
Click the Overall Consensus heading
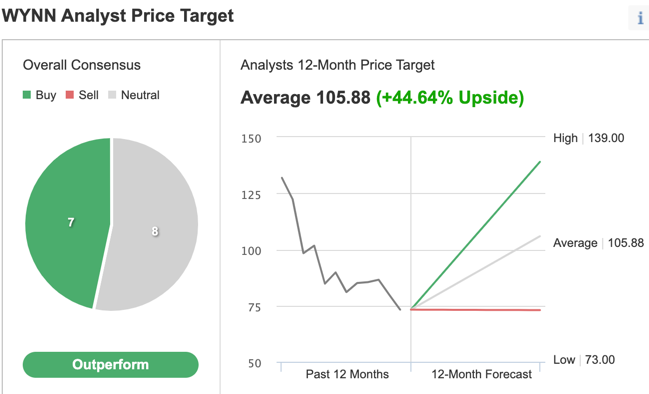(x=82, y=65)
